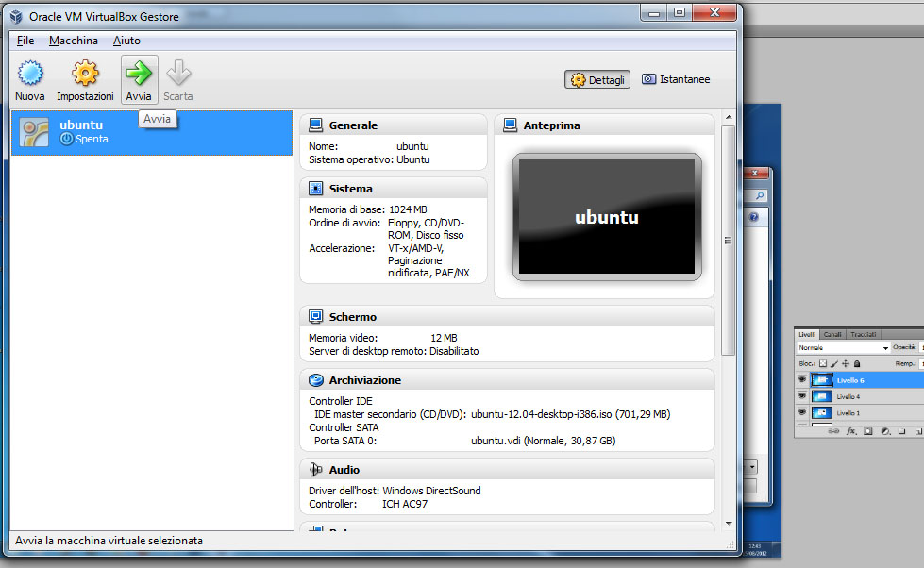This screenshot has width=924, height=568.
Task: Select the ubuntu machine in the list
Action: [x=152, y=133]
